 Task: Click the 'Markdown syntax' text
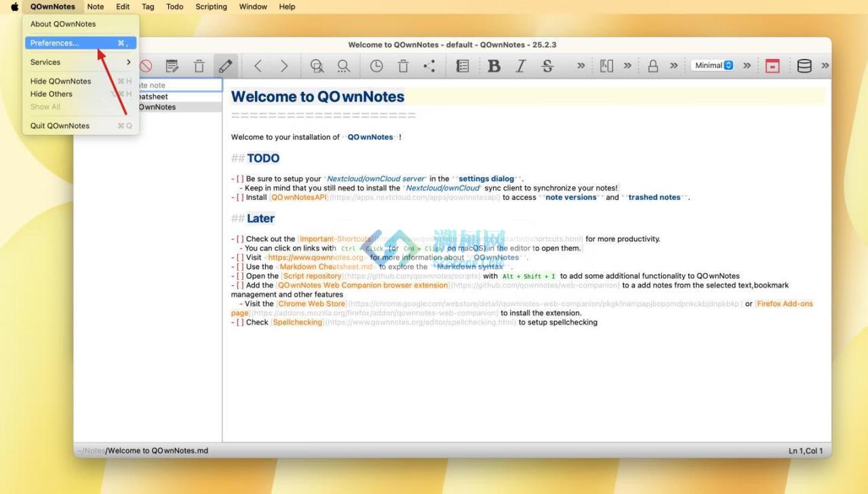pyautogui.click(x=470, y=267)
